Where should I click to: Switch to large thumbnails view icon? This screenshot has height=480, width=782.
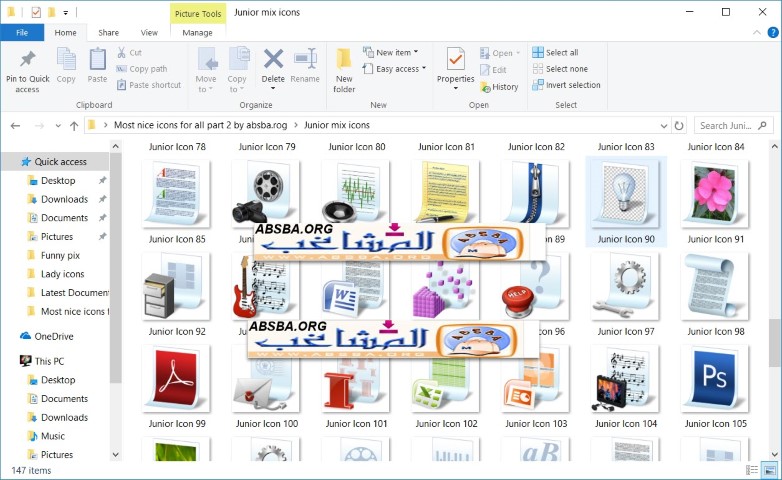[770, 470]
